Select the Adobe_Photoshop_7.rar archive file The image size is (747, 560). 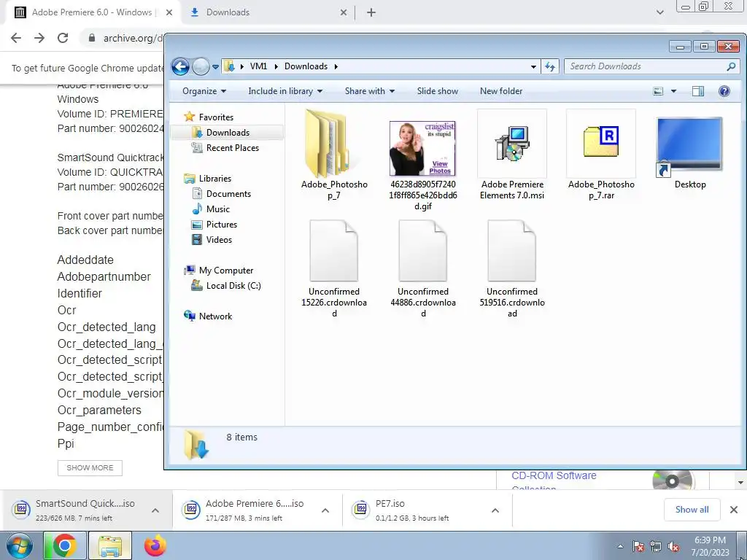tap(601, 154)
